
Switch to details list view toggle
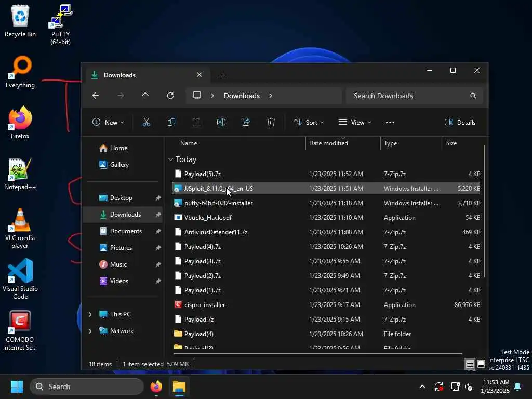pyautogui.click(x=470, y=364)
